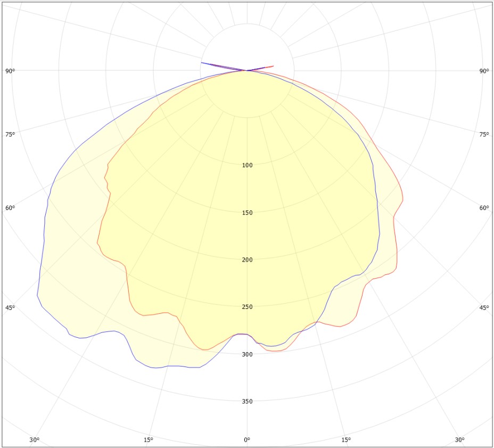
Task: Click the 0° angle label
Action: (x=247, y=439)
